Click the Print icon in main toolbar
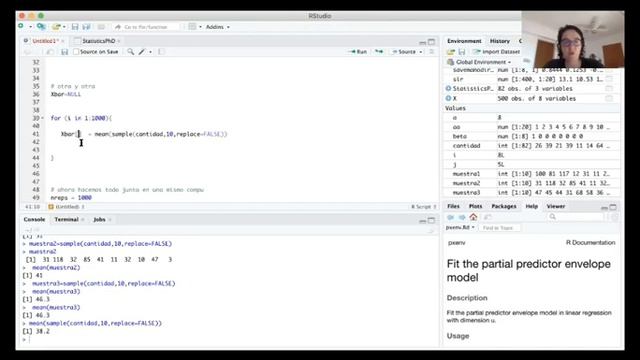640x360 pixels. (x=101, y=27)
